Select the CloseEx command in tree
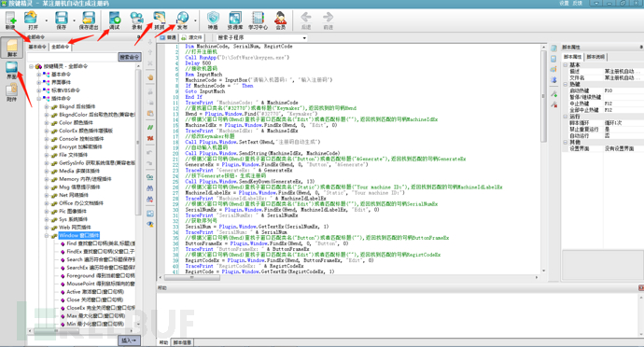This screenshot has height=347, width=644. (x=101, y=308)
